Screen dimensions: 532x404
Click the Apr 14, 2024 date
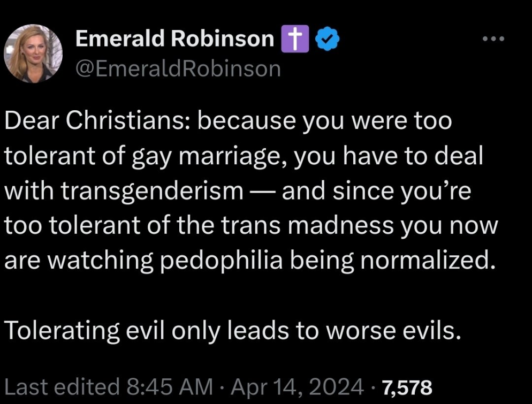click(x=298, y=387)
